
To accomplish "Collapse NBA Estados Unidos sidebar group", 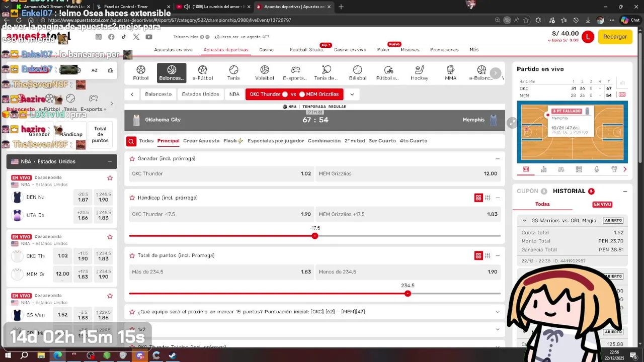I will click(x=110, y=161).
